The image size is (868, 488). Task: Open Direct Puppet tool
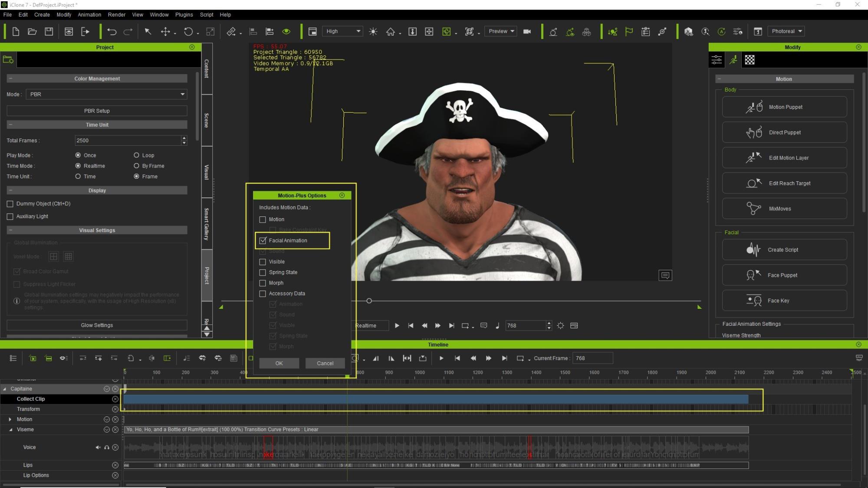coord(784,132)
